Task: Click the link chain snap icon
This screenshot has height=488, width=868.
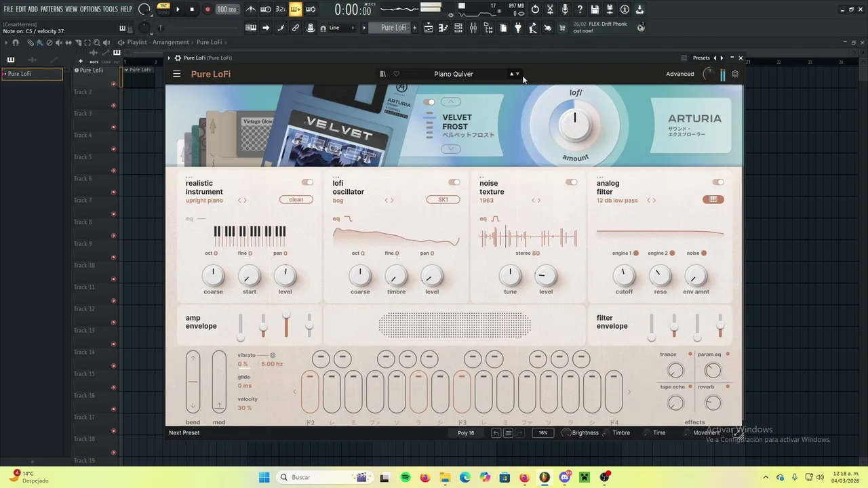Action: click(x=296, y=28)
